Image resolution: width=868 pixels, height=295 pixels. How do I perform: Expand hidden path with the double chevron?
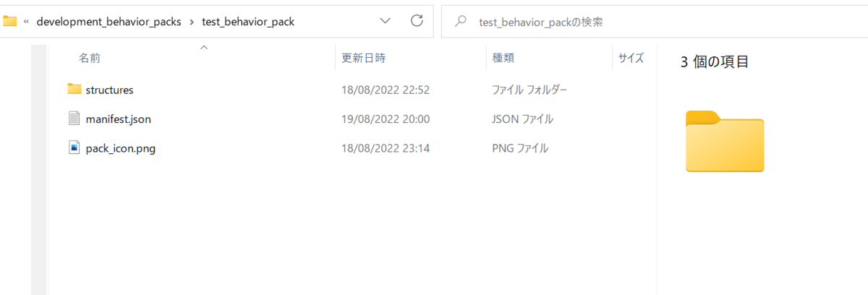26,22
